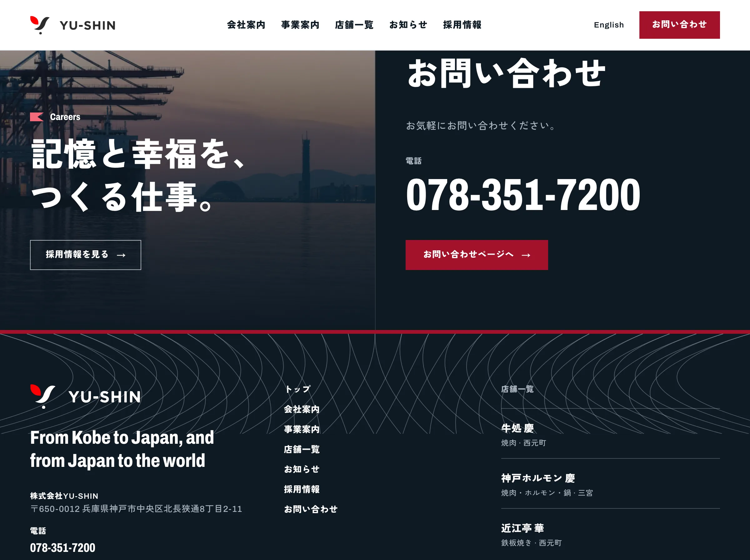Click the お問い合わせページへ button

[477, 255]
